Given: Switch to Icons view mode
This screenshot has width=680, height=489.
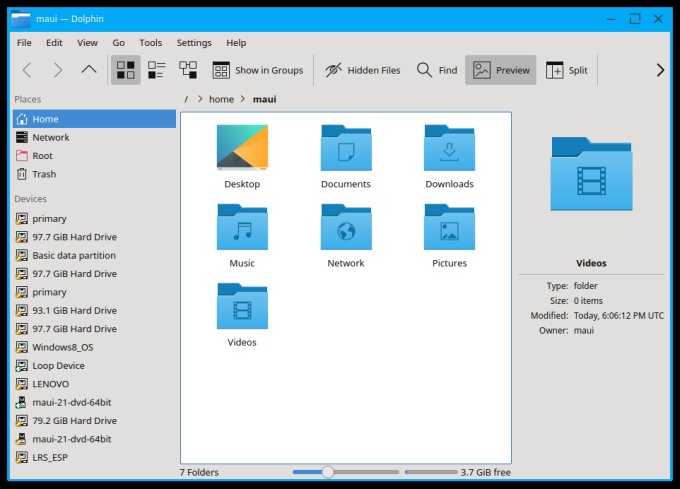Looking at the screenshot, I should (125, 70).
